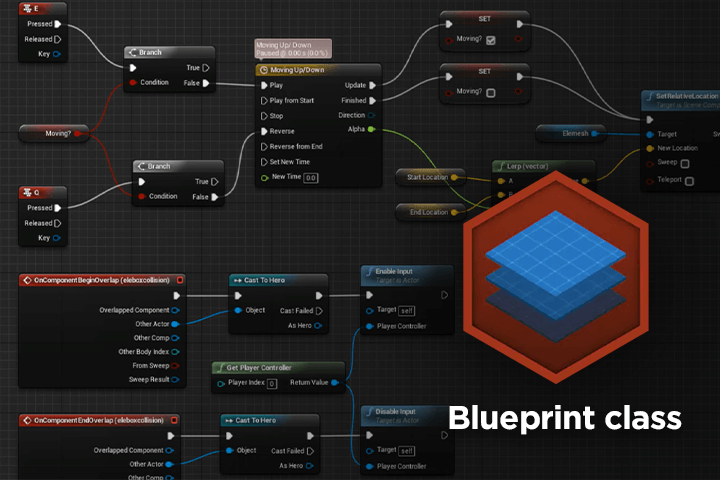
Task: Check the unchecked Moving? box in SET node
Action: coord(491,93)
